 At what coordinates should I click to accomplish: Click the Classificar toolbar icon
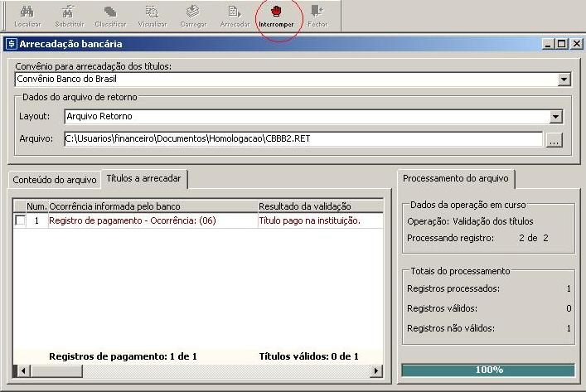click(x=109, y=13)
